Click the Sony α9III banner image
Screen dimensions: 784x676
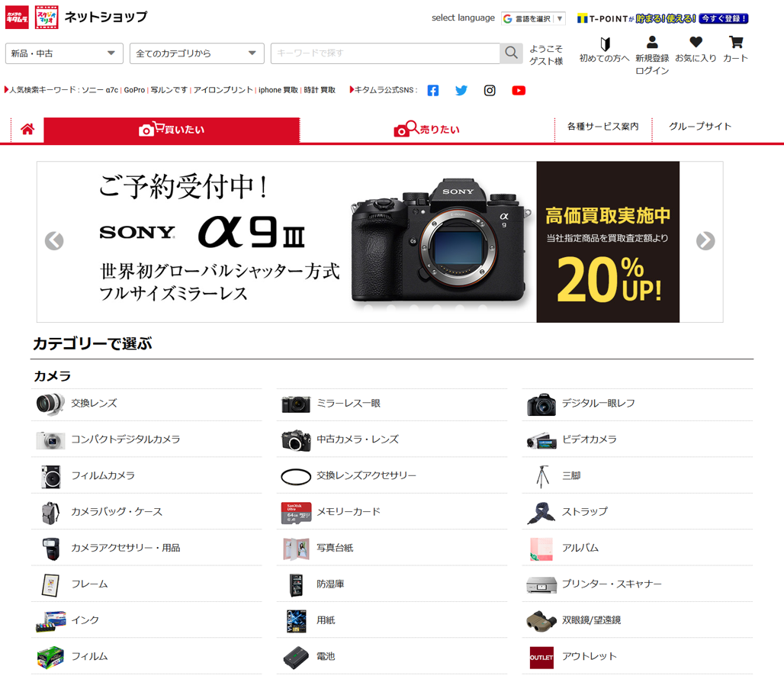pos(287,242)
